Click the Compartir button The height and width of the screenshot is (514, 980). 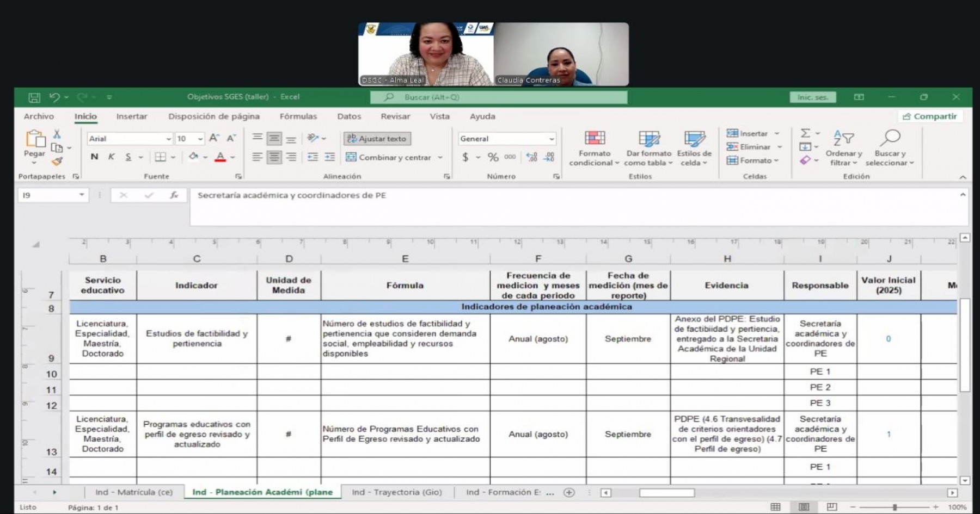(x=930, y=116)
